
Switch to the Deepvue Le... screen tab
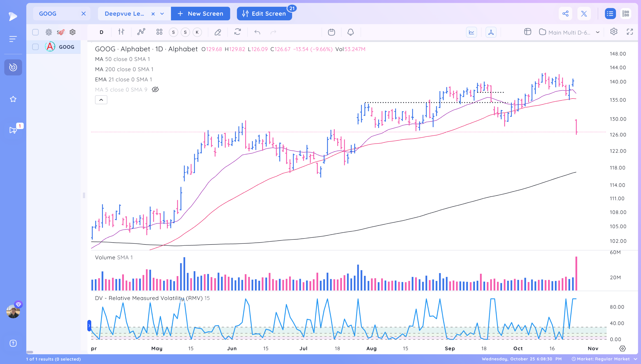pos(124,13)
